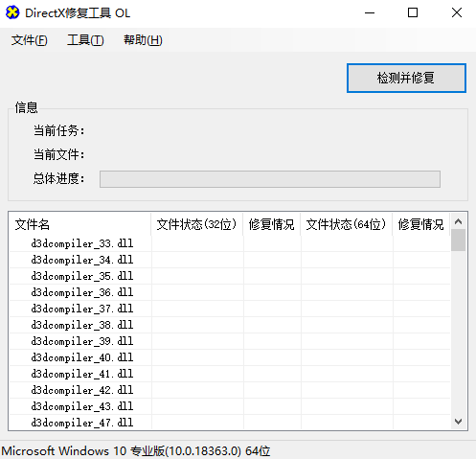This screenshot has height=459, width=476.
Task: Select row d3dcompiler_35.dll
Action: 230,276
